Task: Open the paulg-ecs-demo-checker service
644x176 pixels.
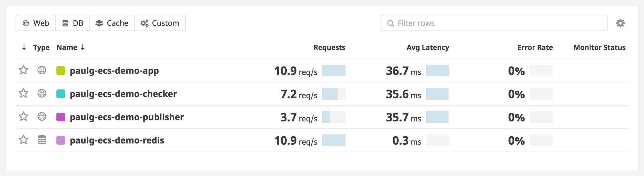Action: tap(124, 94)
